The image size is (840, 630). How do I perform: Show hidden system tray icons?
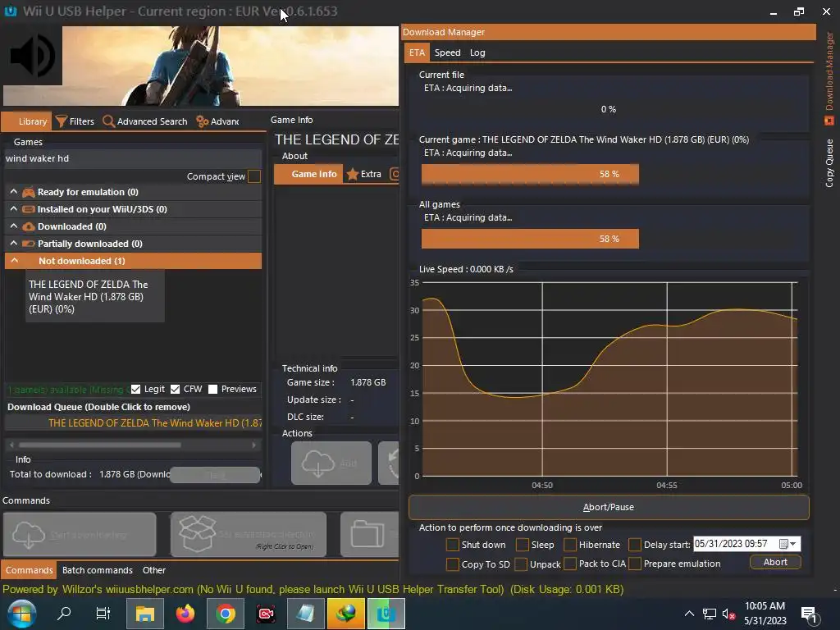click(689, 614)
